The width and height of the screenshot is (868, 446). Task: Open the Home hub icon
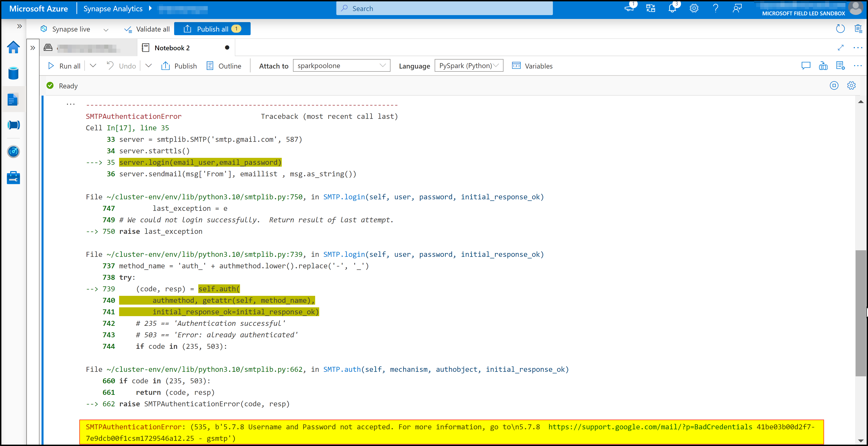click(x=13, y=47)
